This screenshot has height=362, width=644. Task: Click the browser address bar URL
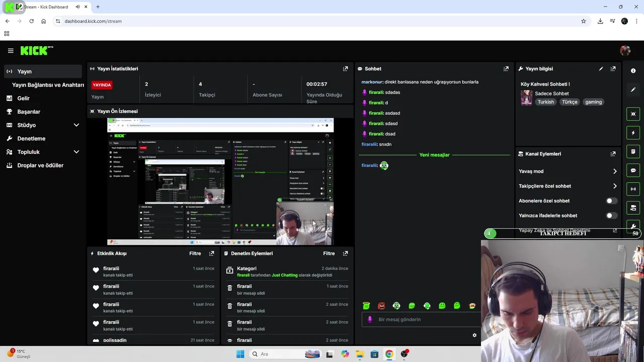click(93, 21)
